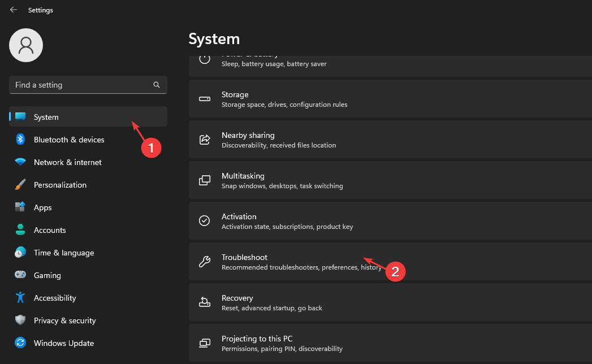The image size is (592, 364).
Task: Go to Accounts settings
Action: tap(88, 230)
